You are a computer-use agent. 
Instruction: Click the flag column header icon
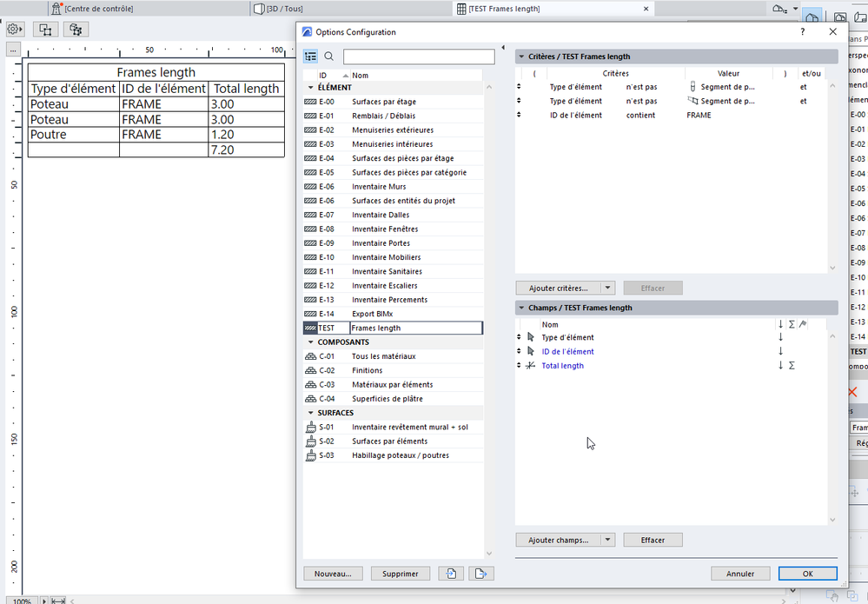click(x=803, y=324)
